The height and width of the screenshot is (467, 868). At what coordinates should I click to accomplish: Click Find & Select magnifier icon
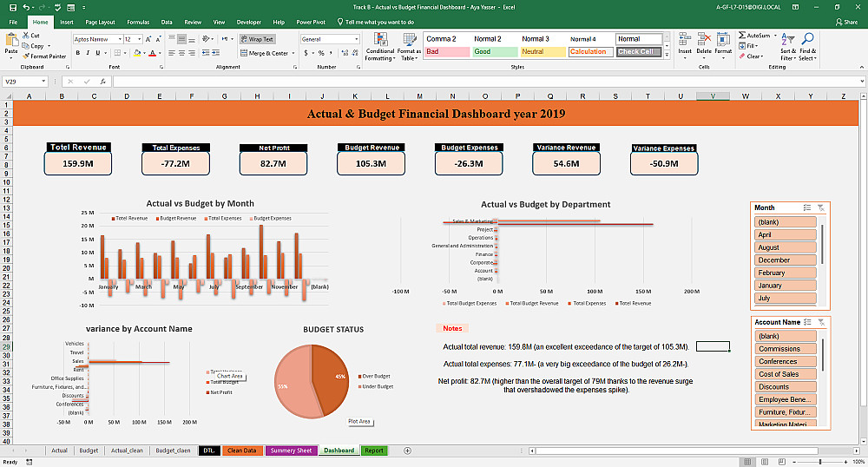point(807,39)
